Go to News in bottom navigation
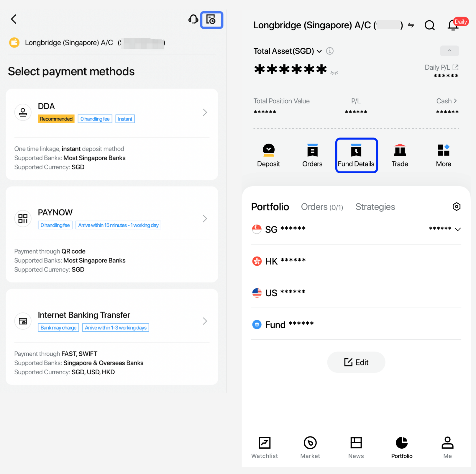This screenshot has height=474, width=476. click(356, 447)
